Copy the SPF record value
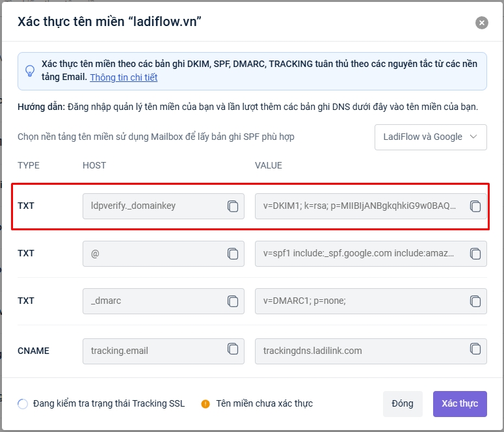504x432 pixels. pyautogui.click(x=475, y=254)
